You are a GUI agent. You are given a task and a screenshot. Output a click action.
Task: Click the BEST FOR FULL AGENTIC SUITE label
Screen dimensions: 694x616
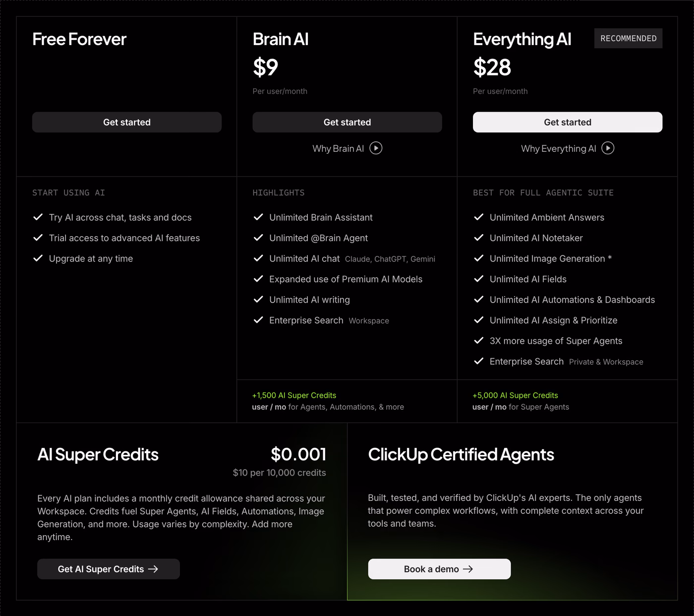[x=543, y=192]
